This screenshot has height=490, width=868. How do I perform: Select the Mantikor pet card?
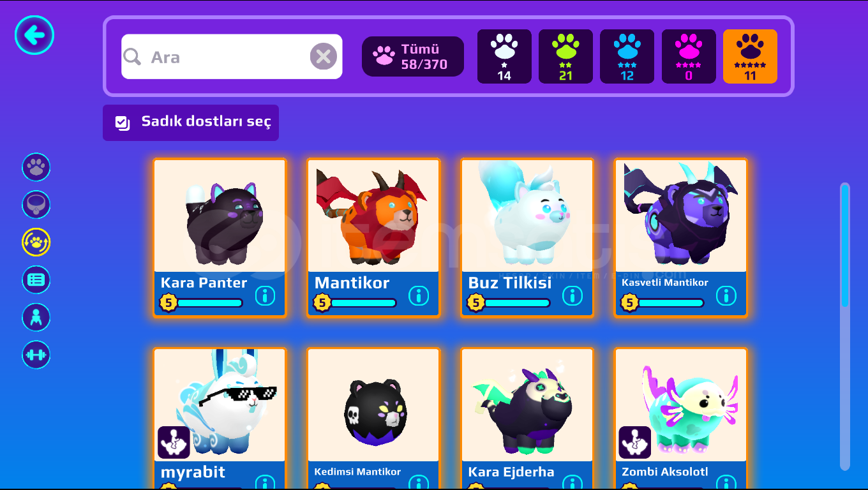[x=373, y=237]
